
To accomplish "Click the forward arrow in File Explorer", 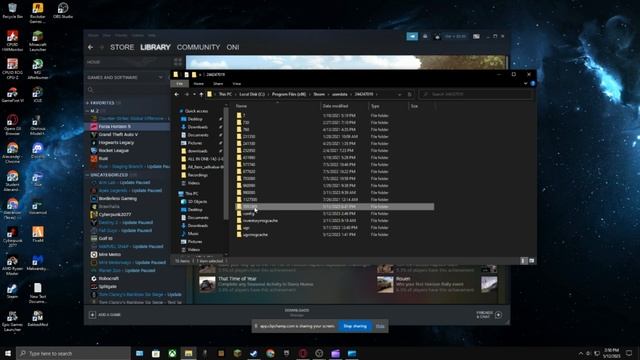I will pyautogui.click(x=187, y=94).
